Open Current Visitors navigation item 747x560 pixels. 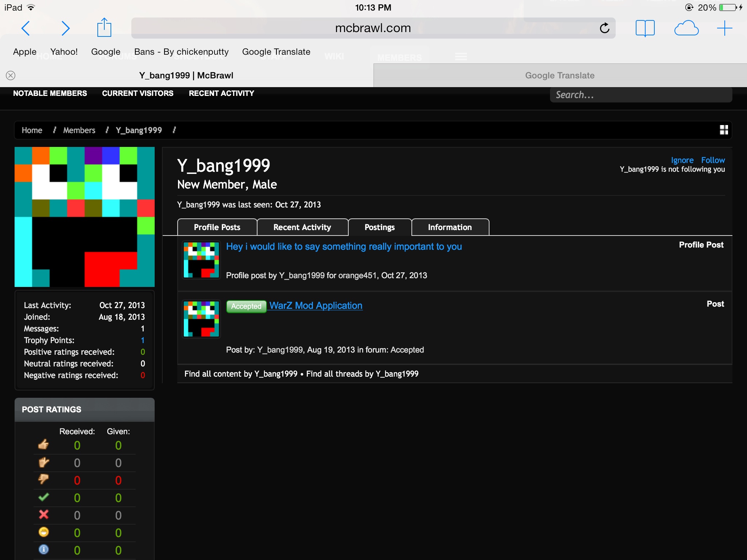click(138, 93)
